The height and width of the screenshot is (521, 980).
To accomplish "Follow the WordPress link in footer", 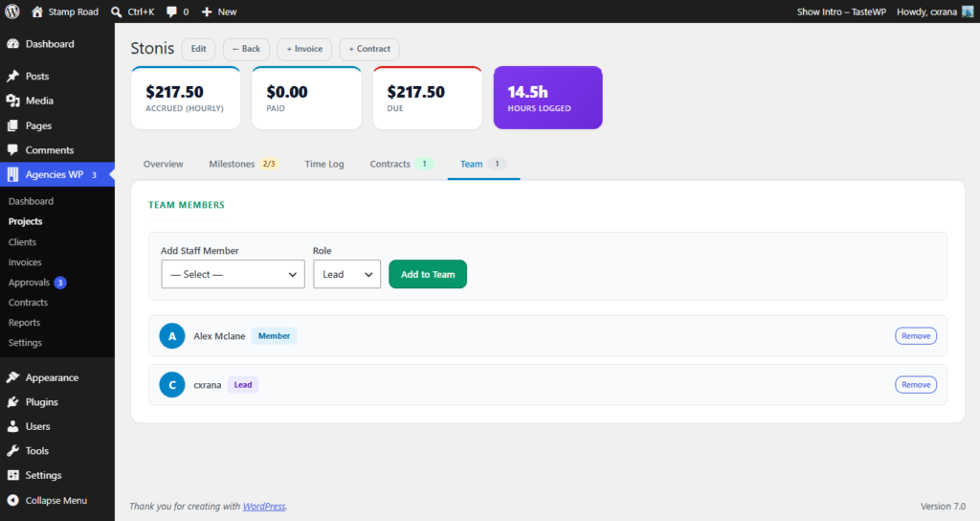I will tap(264, 506).
